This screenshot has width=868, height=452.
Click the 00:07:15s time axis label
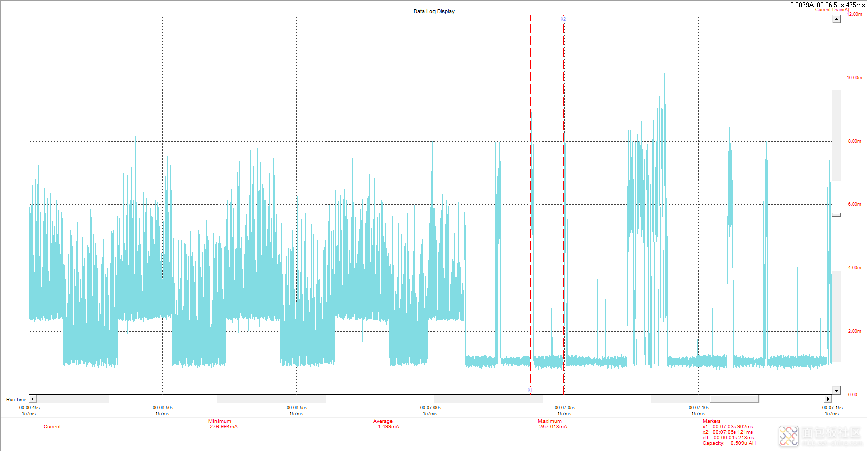click(832, 408)
